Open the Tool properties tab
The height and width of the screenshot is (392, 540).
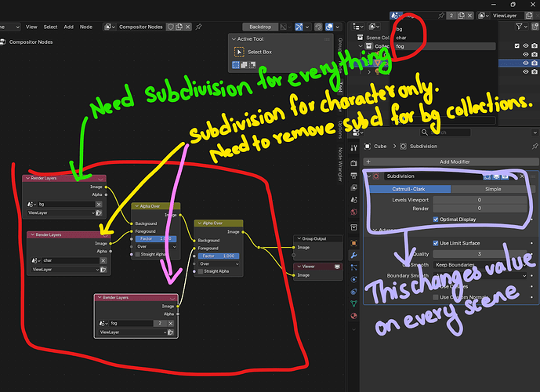coord(353,148)
